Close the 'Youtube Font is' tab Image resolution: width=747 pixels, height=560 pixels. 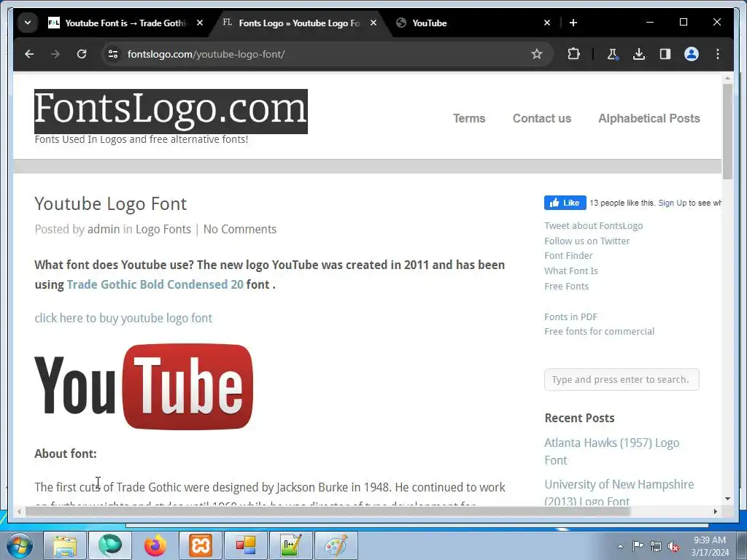pyautogui.click(x=200, y=23)
